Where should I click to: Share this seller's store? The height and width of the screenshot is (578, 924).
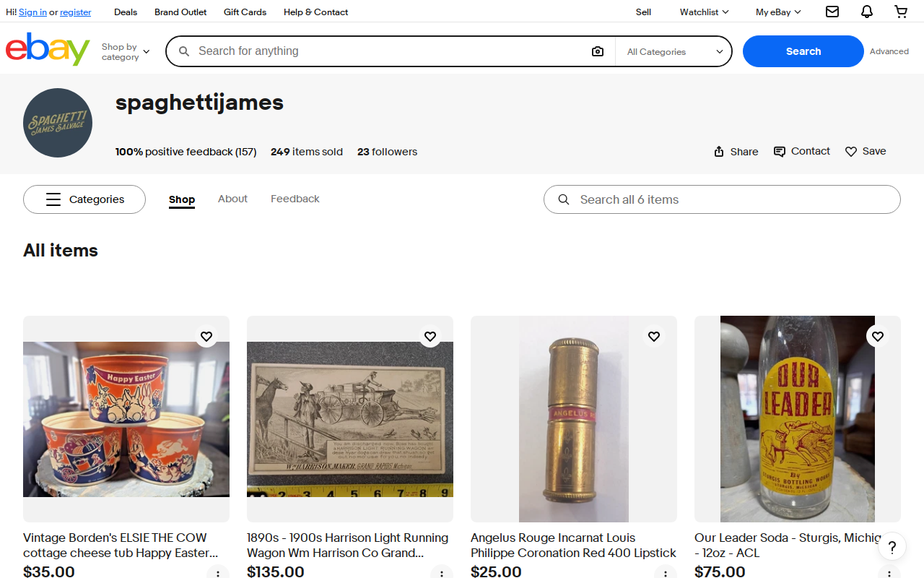coord(736,151)
